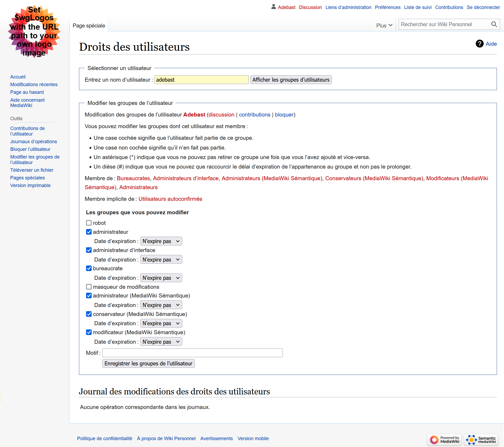The height and width of the screenshot is (447, 504).
Task: Uncheck modificateur (MediaWiki Sémantique) checkbox
Action: (x=89, y=332)
